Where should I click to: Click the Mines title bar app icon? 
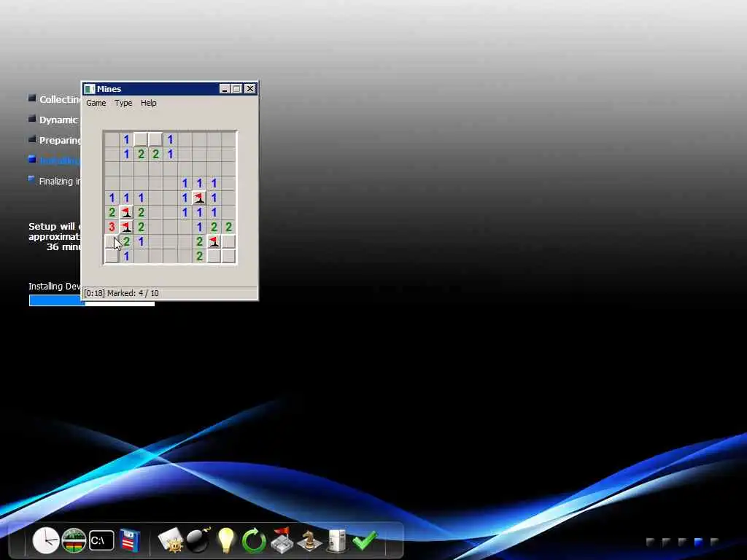[x=89, y=89]
